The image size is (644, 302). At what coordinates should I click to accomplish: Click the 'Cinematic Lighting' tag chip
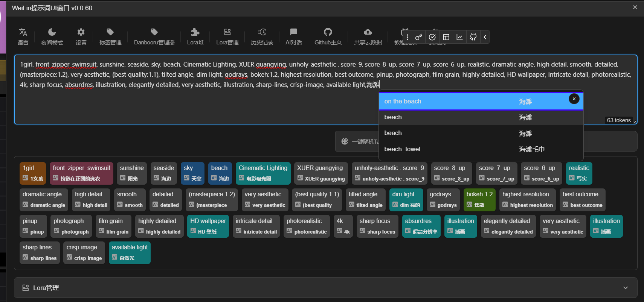[x=263, y=173]
